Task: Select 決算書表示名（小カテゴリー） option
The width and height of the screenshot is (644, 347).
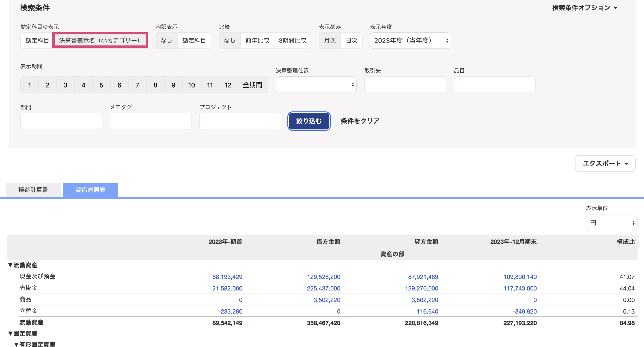Action: 100,40
